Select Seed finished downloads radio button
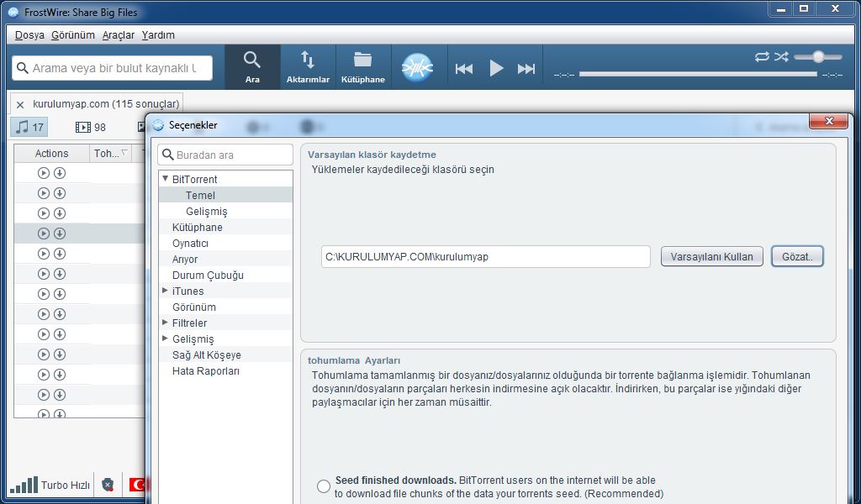 324,486
